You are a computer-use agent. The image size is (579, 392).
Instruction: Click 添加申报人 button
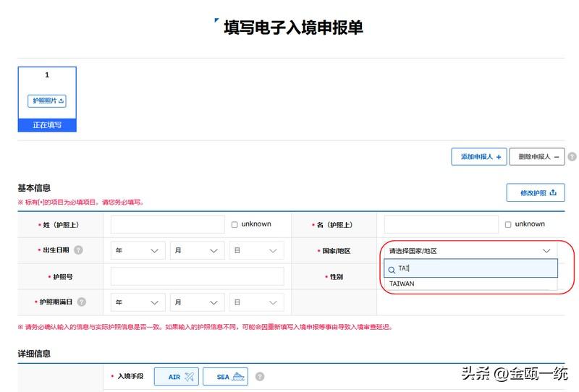[x=479, y=157]
